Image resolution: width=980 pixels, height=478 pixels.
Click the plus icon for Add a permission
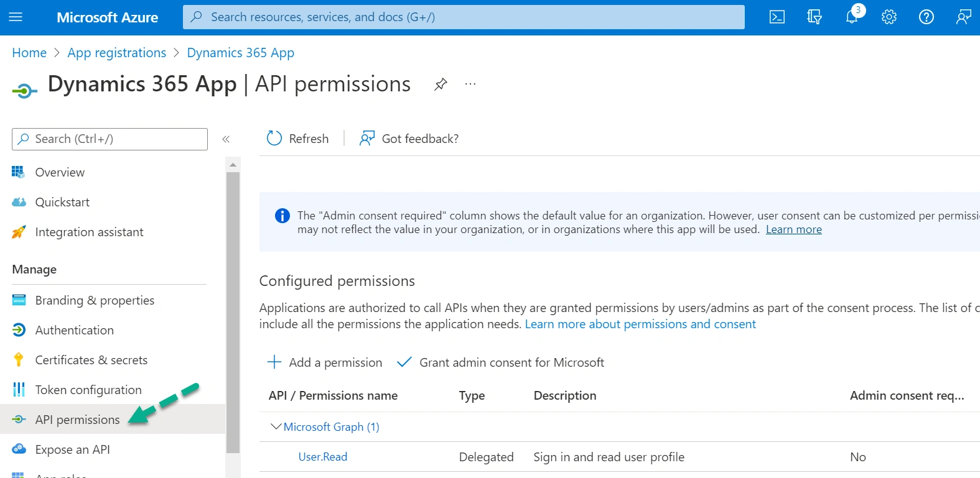274,362
